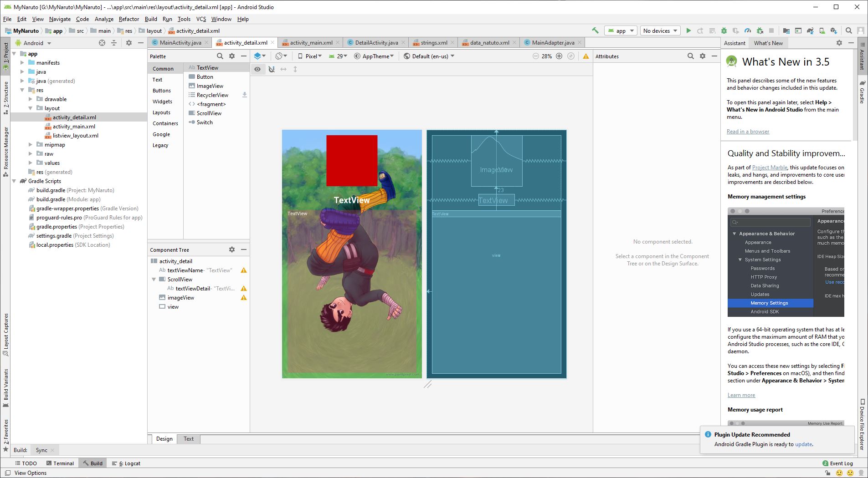The image size is (868, 478).
Task: Run the app with the green play button
Action: [x=688, y=31]
